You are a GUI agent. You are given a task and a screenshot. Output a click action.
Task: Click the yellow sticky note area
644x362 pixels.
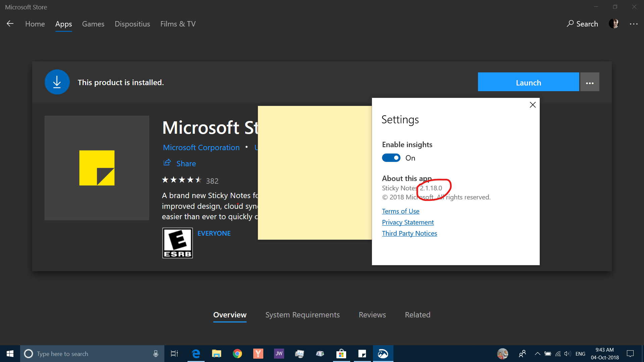315,173
